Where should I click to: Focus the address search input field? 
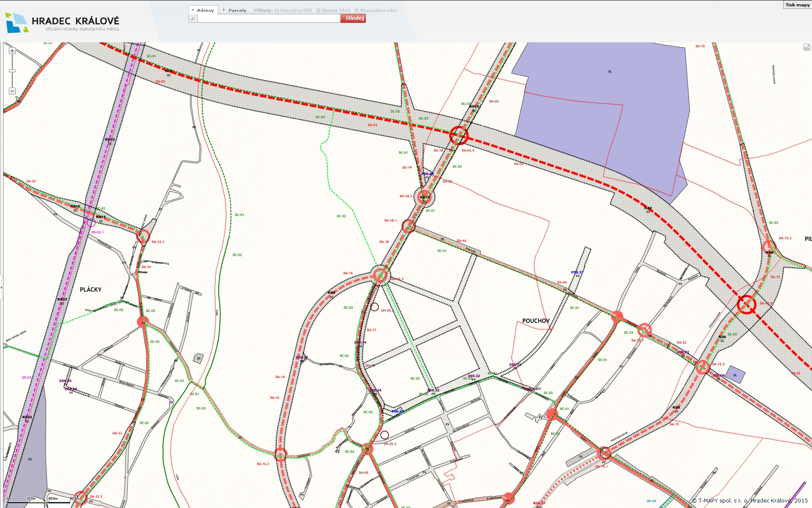click(269, 19)
